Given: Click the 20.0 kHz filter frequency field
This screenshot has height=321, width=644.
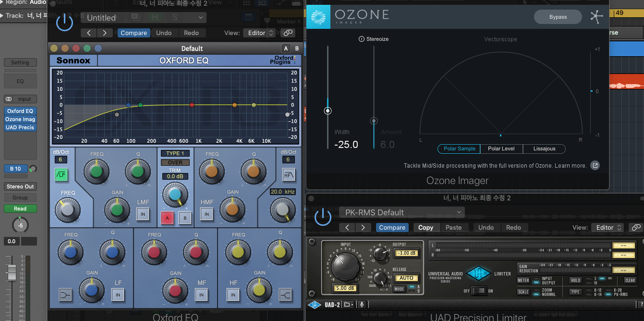Looking at the screenshot, I should [x=283, y=191].
